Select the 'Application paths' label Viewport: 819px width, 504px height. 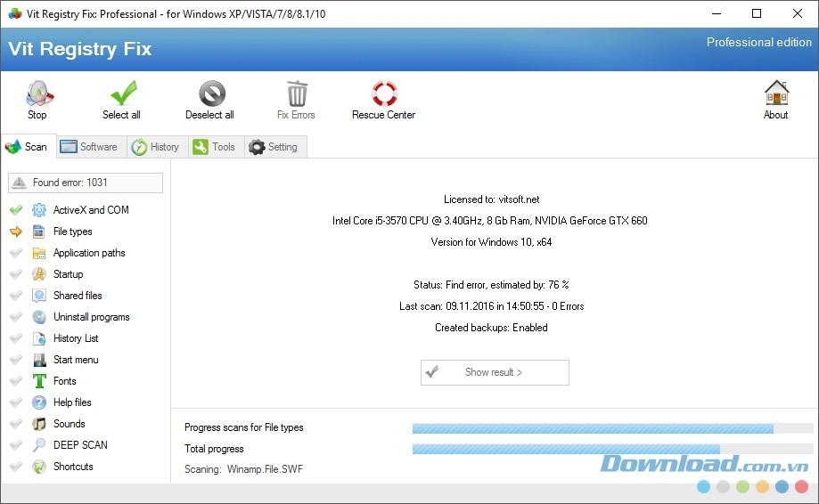(89, 253)
